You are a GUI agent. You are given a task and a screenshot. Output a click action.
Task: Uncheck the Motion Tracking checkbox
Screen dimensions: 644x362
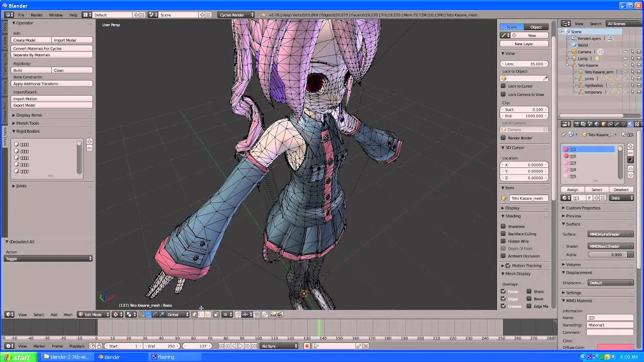[508, 265]
